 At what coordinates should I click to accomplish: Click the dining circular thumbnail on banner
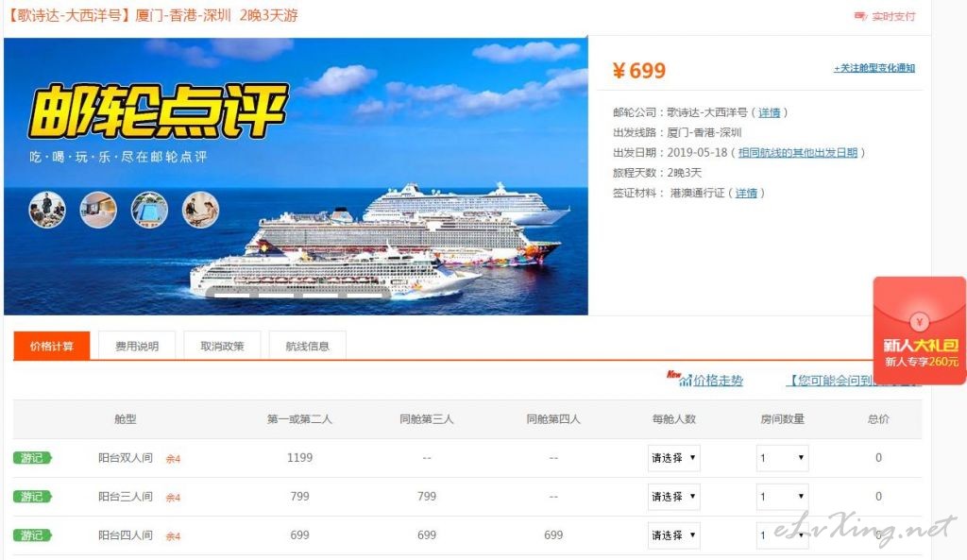[47, 210]
